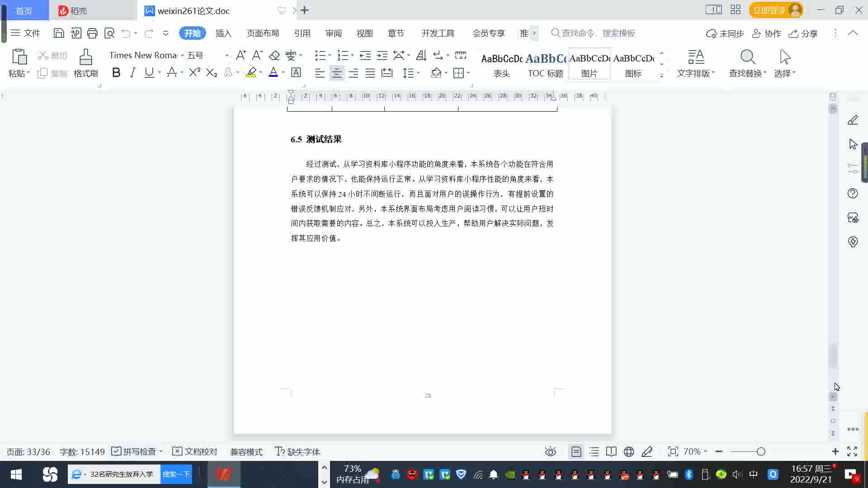Toggle spell check in status bar
868x488 pixels.
click(137, 451)
